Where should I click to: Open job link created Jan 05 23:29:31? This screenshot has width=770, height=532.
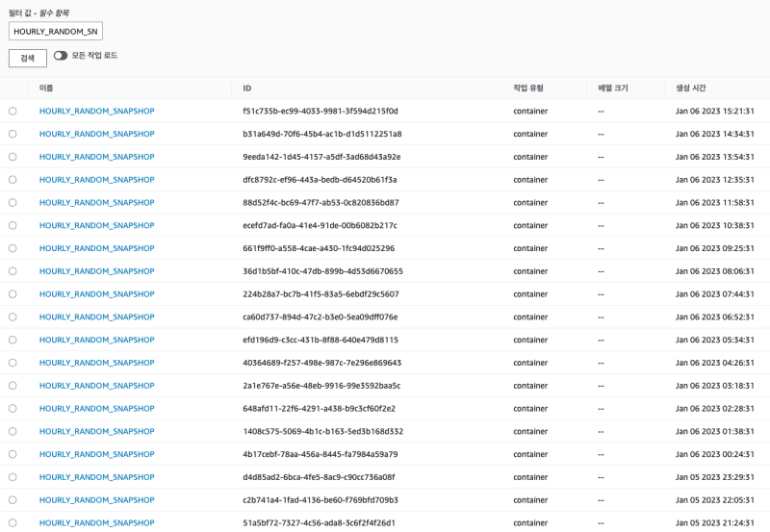(x=96, y=477)
